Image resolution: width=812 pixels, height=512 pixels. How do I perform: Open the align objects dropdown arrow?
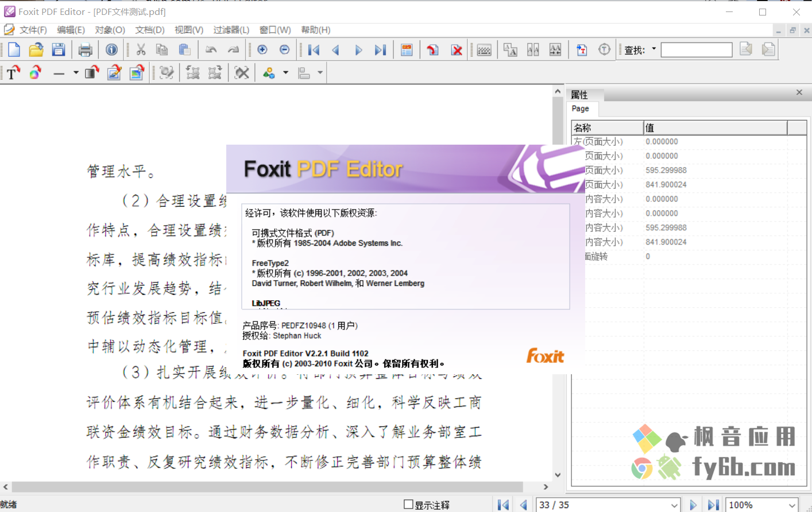pos(320,73)
